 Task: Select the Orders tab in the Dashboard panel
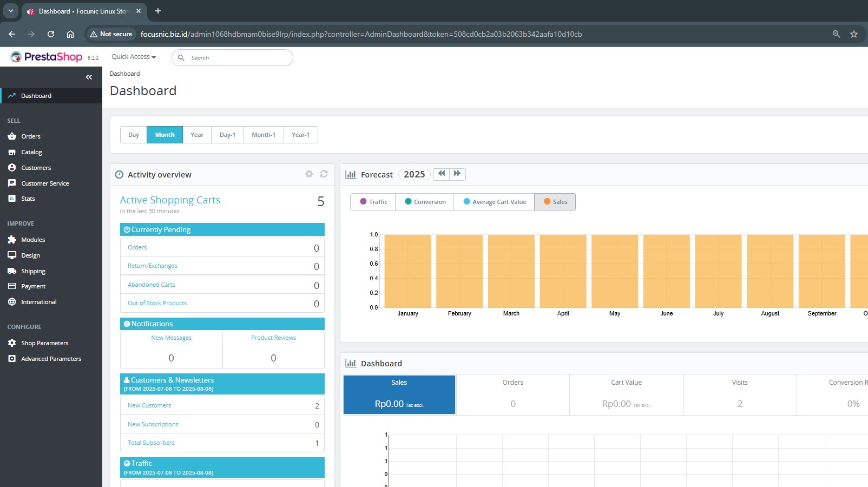[512, 394]
